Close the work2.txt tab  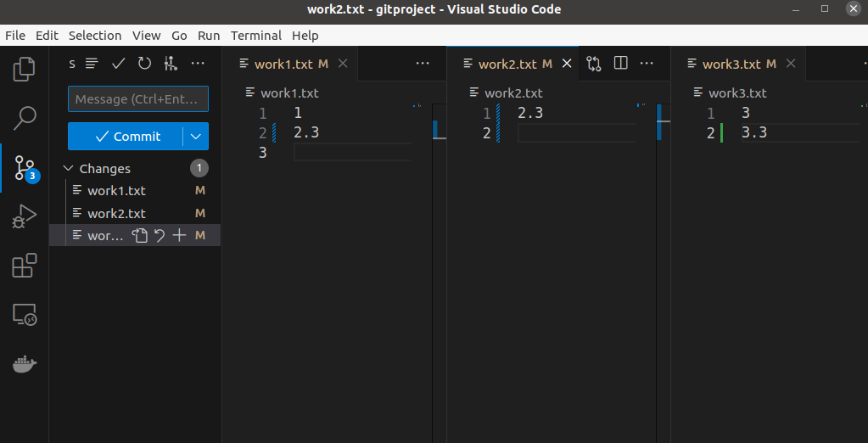click(567, 64)
